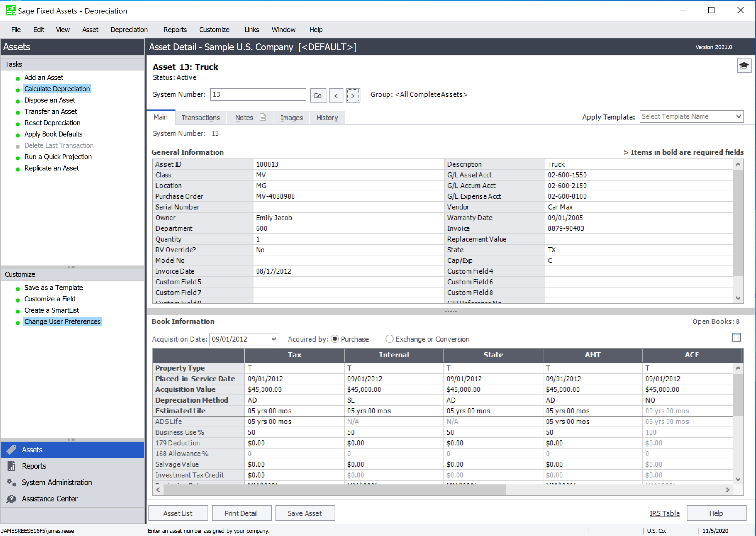756x536 pixels.
Task: Expand the Apply Template dropdown
Action: click(738, 116)
